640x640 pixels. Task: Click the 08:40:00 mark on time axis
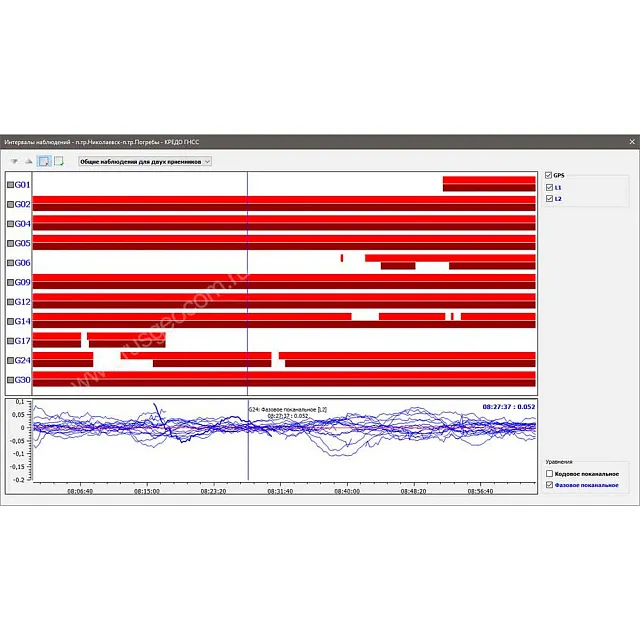point(347,491)
